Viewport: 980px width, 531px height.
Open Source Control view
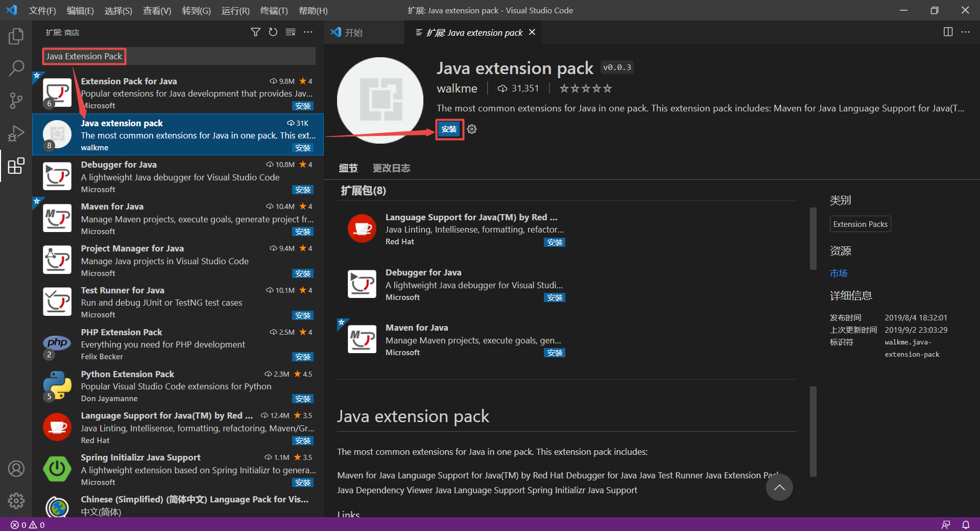(16, 100)
